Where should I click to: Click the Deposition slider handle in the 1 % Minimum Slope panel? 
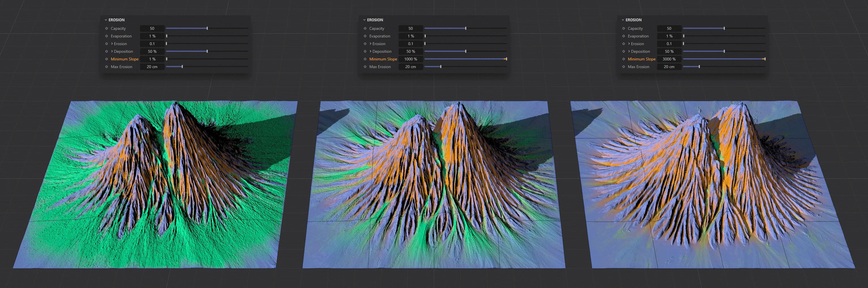[x=207, y=51]
